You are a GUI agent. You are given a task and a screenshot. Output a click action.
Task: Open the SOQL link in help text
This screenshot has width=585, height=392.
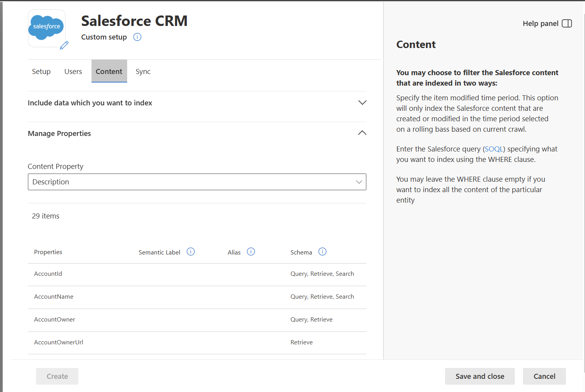pyautogui.click(x=494, y=149)
